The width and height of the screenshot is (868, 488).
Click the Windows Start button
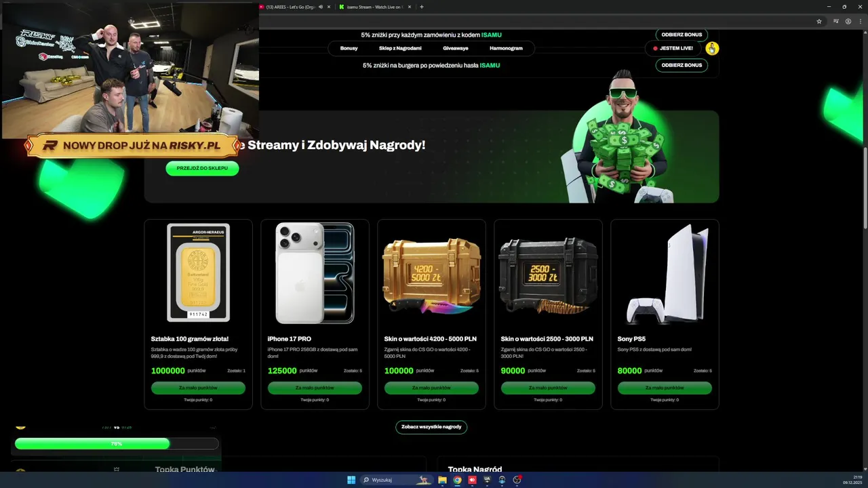point(351,480)
